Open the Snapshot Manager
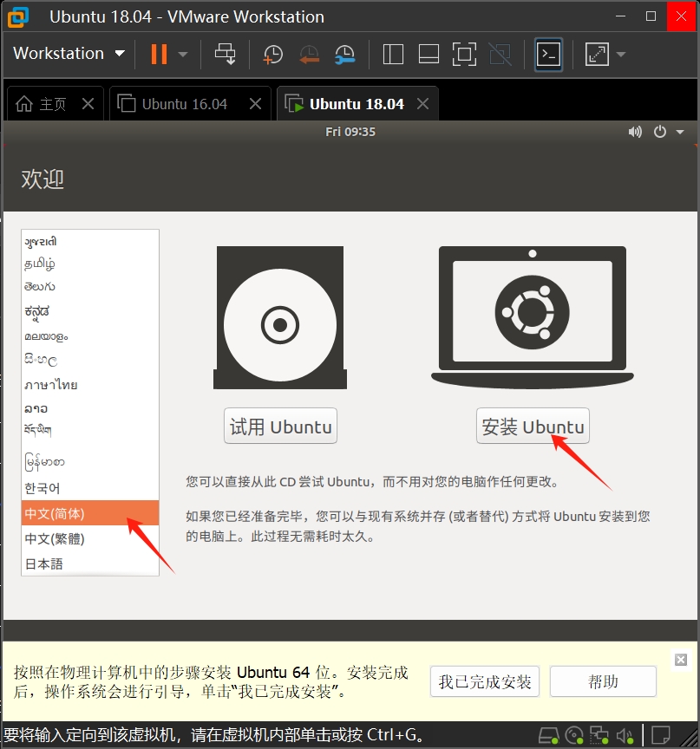Image resolution: width=700 pixels, height=749 pixels. pyautogui.click(x=345, y=54)
